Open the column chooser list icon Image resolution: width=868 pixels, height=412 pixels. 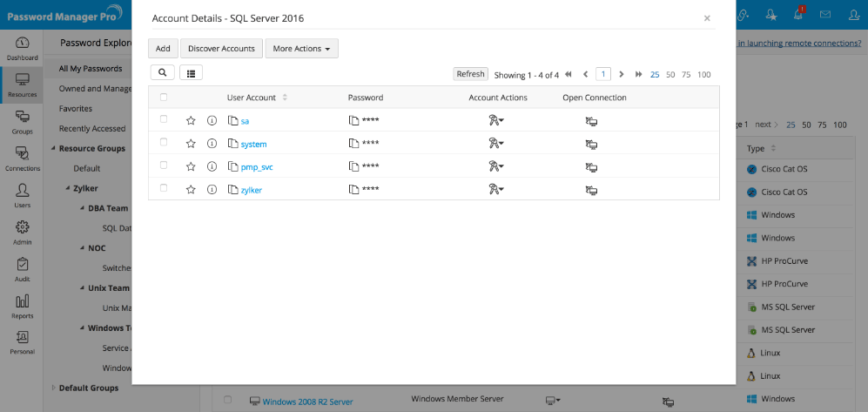[191, 73]
